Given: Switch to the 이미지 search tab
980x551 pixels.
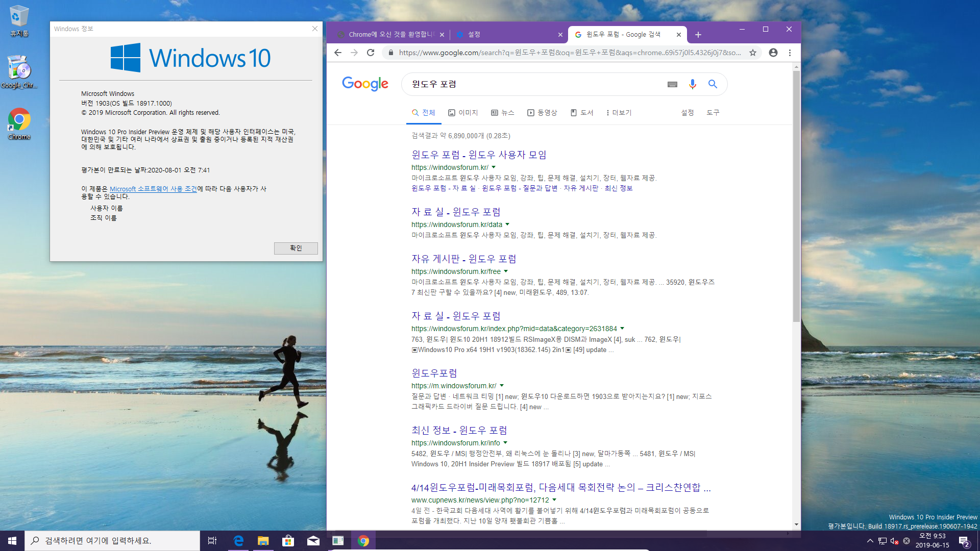Looking at the screenshot, I should 463,113.
